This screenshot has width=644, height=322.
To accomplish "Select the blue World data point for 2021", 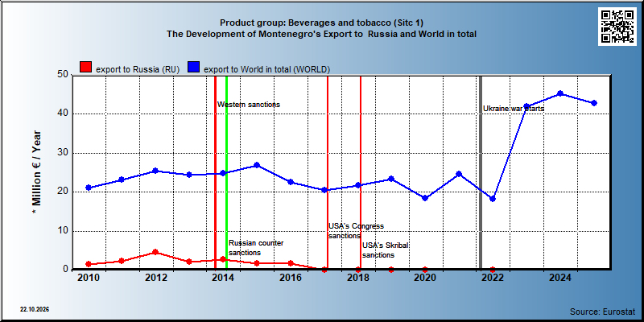I will (x=459, y=174).
